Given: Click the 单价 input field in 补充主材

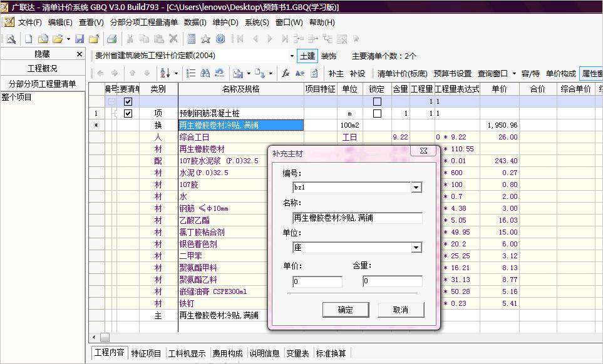Looking at the screenshot, I should point(317,281).
